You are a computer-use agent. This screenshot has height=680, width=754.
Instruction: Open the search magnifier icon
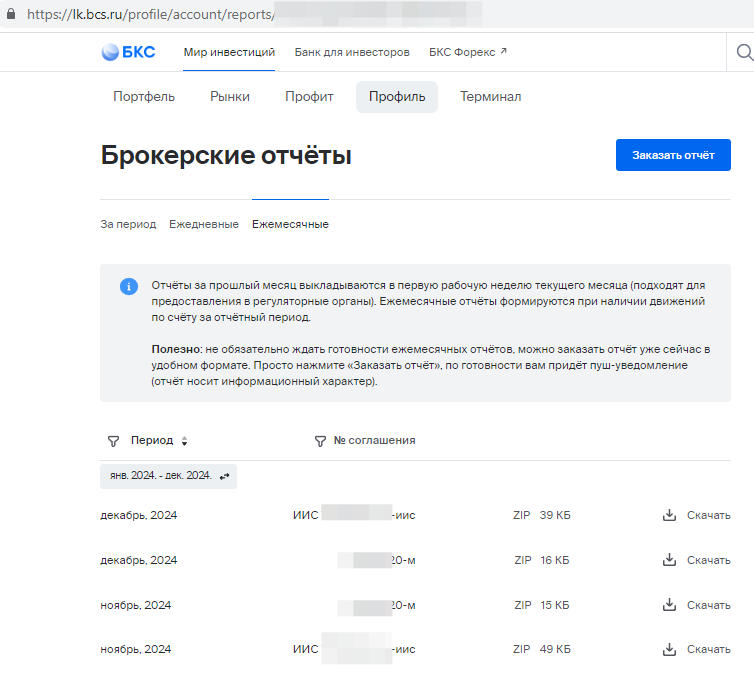pos(745,52)
